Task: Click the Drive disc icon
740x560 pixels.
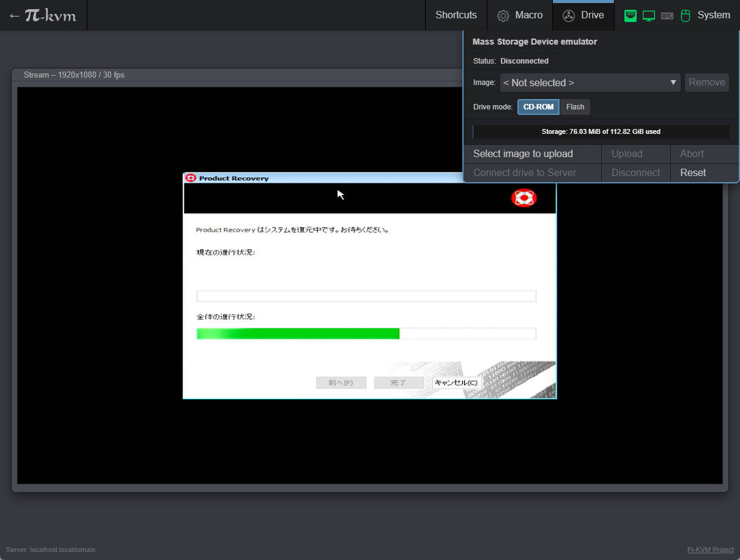Action: click(x=568, y=16)
